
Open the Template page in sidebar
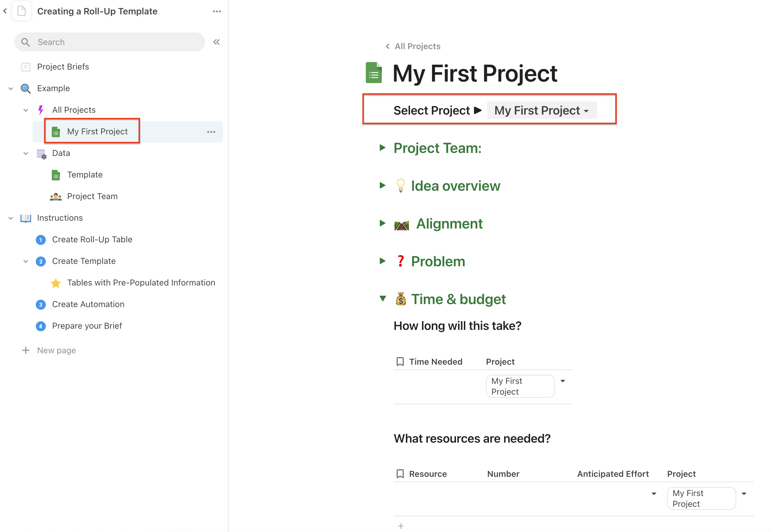pyautogui.click(x=85, y=175)
